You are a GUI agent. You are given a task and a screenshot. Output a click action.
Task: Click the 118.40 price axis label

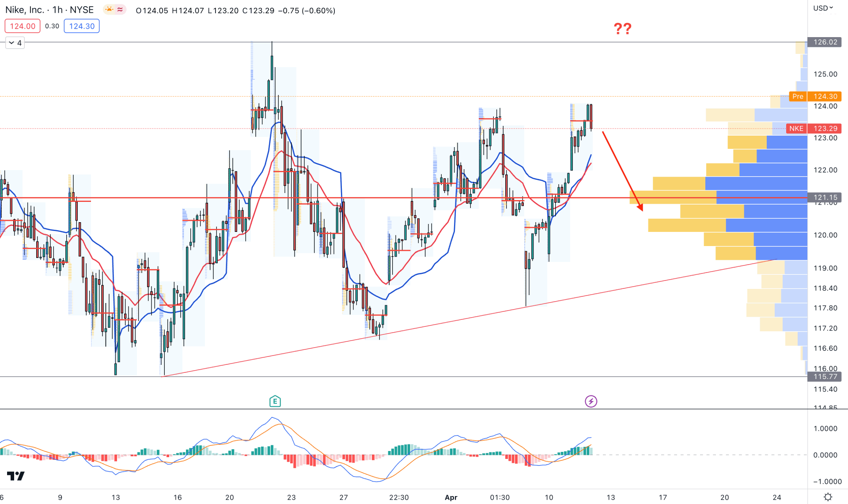click(x=825, y=288)
